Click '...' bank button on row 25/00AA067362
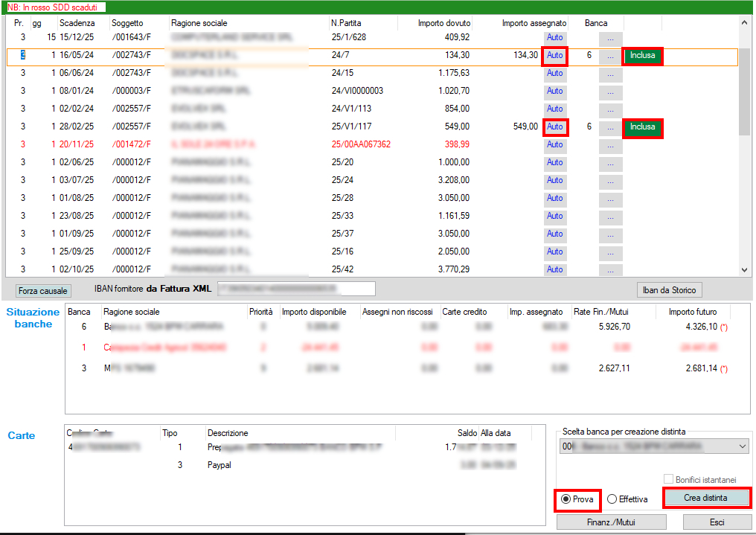 tap(610, 145)
